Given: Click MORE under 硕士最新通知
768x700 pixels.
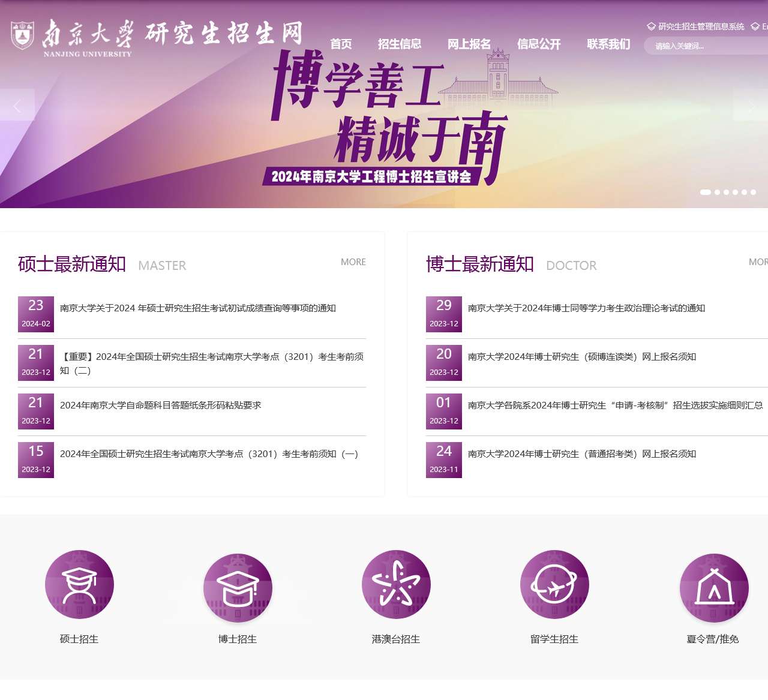Looking at the screenshot, I should pyautogui.click(x=353, y=262).
